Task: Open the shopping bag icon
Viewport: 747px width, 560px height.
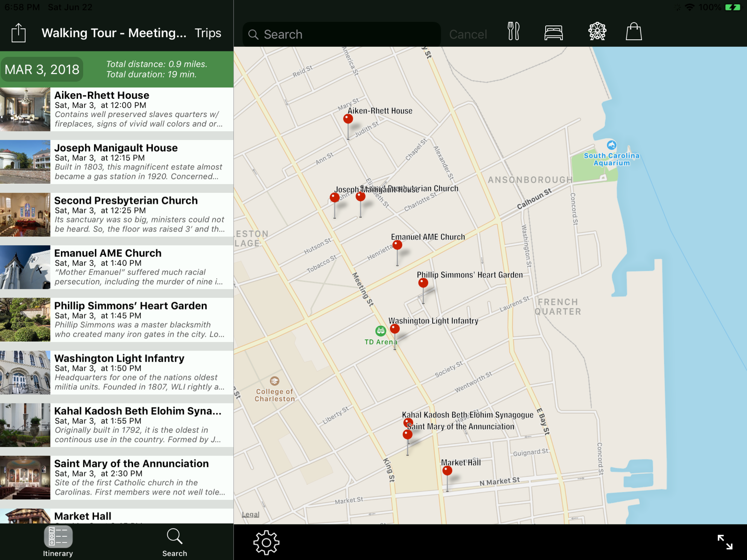Action: click(634, 31)
